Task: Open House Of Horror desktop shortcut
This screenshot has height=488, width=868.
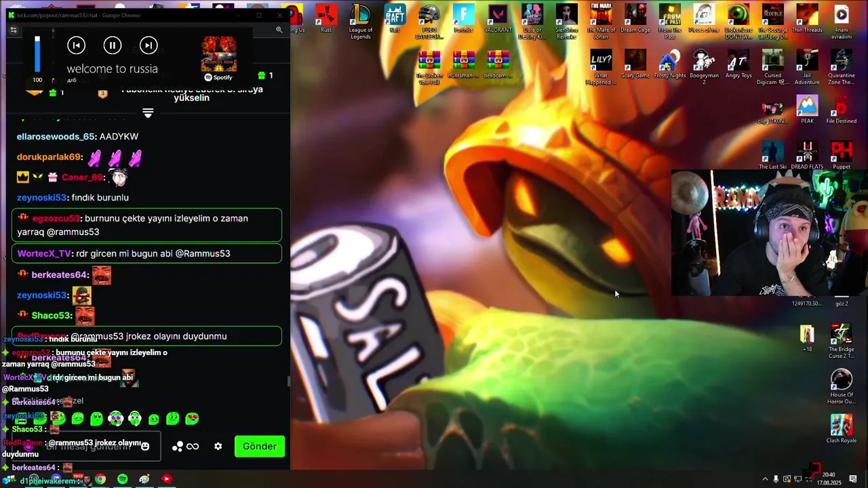Action: click(842, 386)
